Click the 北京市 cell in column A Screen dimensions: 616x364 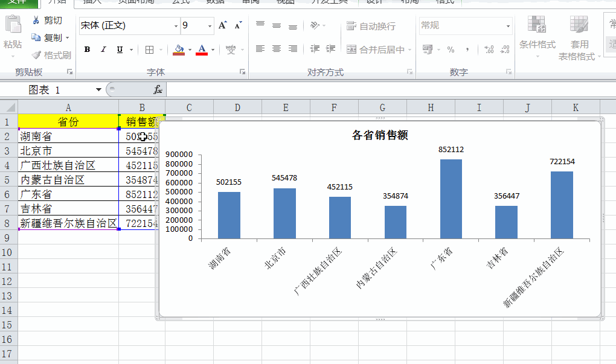click(x=68, y=151)
